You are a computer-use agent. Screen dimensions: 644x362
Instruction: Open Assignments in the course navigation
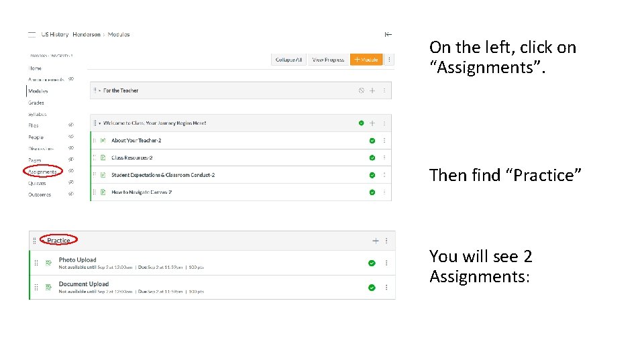pos(42,172)
